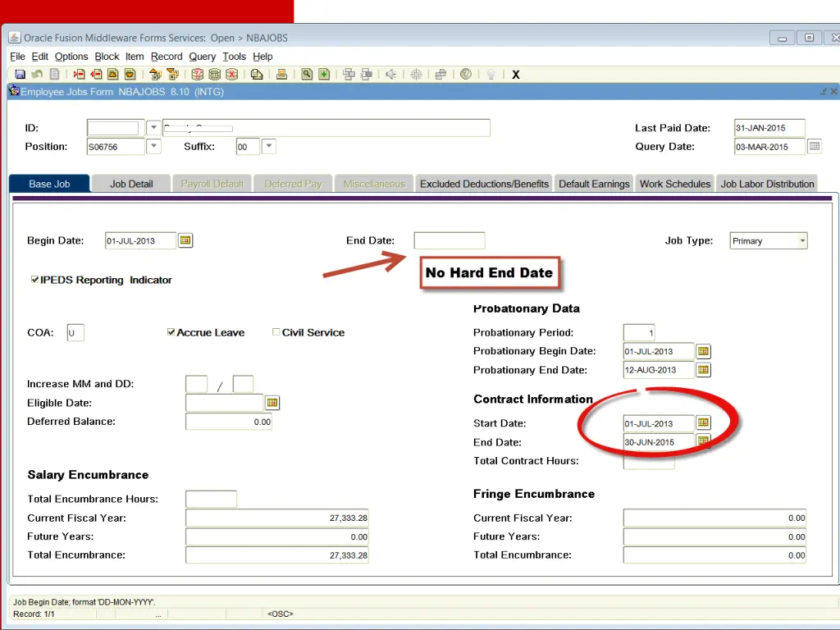Image resolution: width=840 pixels, height=630 pixels.
Task: Click the Execute Query toolbar icon
Action: click(x=214, y=75)
